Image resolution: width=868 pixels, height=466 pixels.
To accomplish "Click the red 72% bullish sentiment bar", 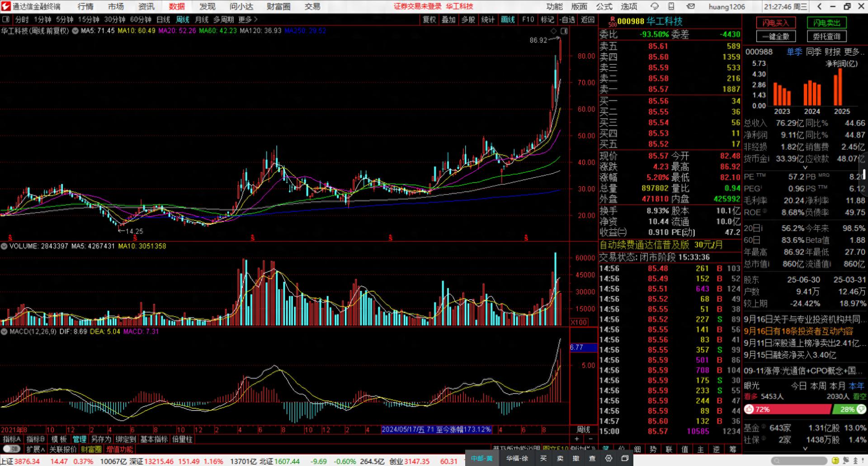I will pyautogui.click(x=788, y=409).
